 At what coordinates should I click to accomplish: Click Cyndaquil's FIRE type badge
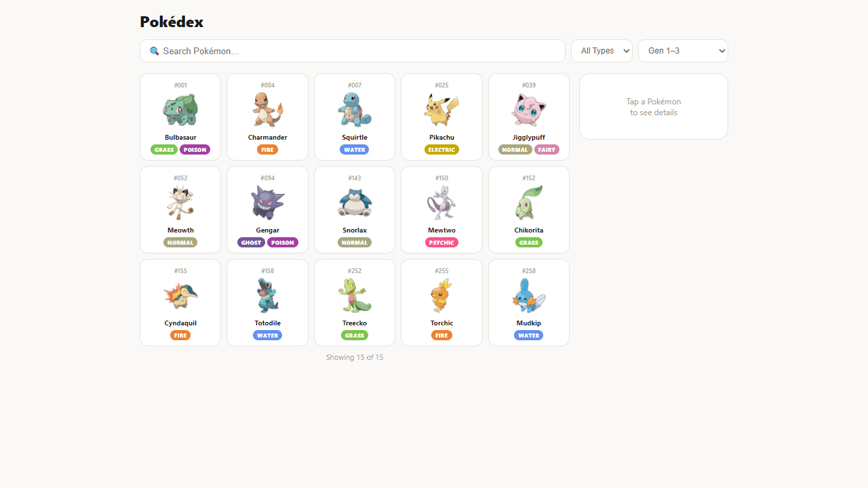pos(180,335)
